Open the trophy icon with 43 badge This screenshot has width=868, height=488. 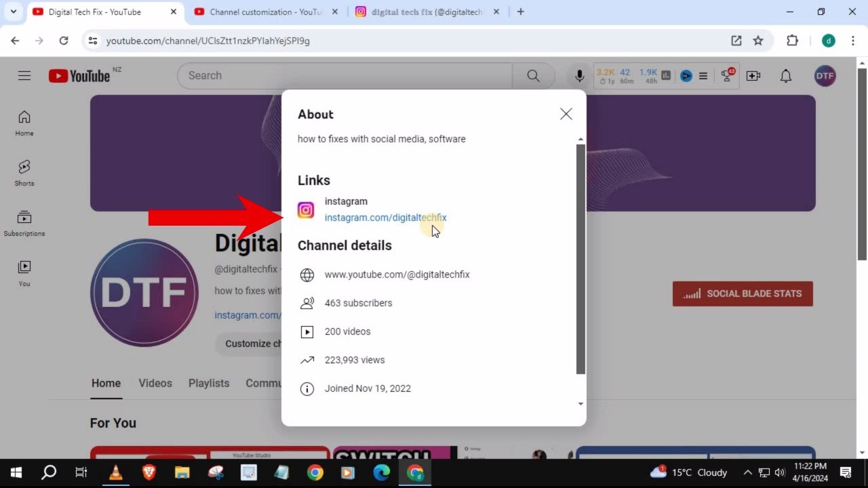tap(728, 75)
